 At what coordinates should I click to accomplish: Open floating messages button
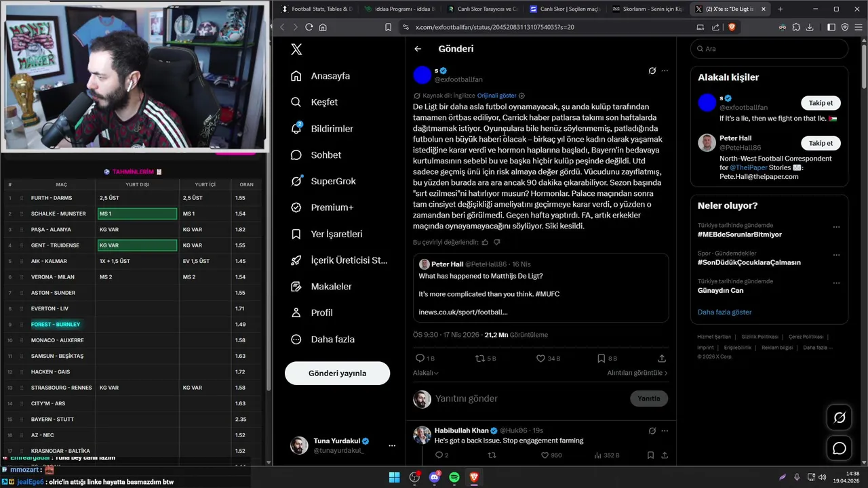840,448
